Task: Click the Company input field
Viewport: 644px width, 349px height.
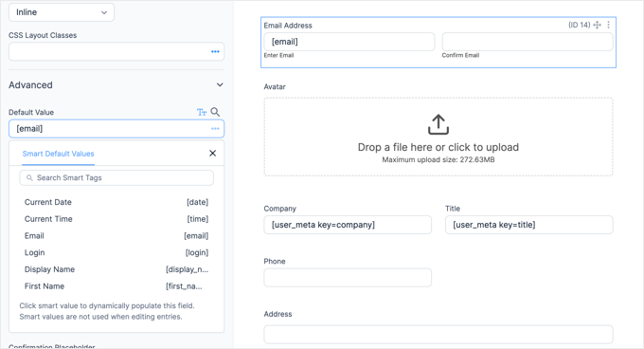Action: (x=348, y=225)
